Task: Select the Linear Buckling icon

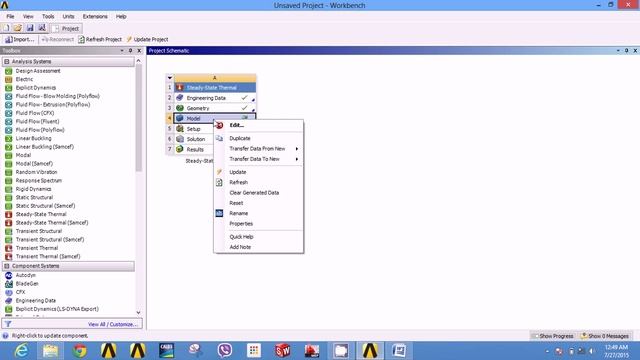Action: (x=9, y=138)
